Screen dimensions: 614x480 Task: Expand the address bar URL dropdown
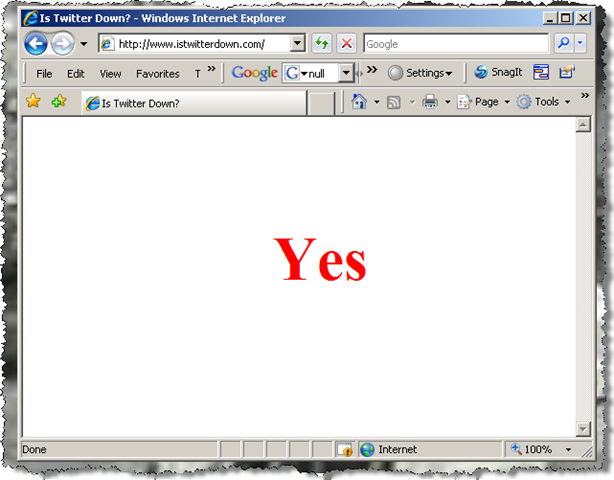tap(298, 44)
